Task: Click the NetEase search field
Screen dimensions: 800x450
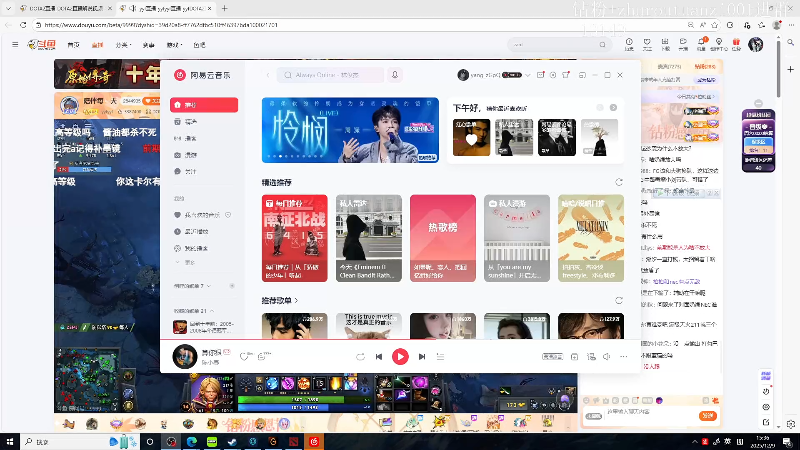Action: tap(331, 75)
